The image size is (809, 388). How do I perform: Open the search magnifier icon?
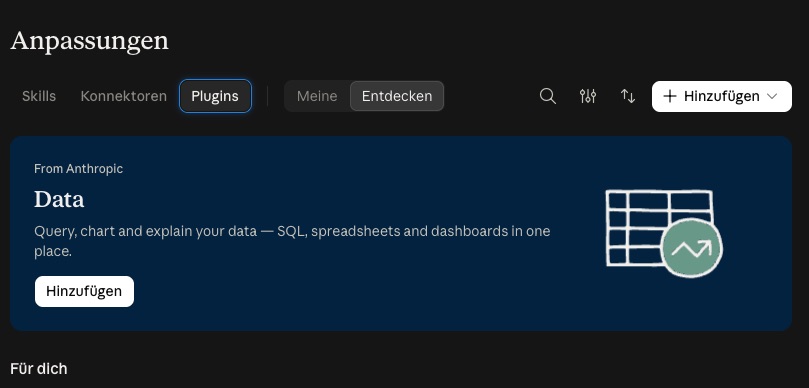(547, 96)
